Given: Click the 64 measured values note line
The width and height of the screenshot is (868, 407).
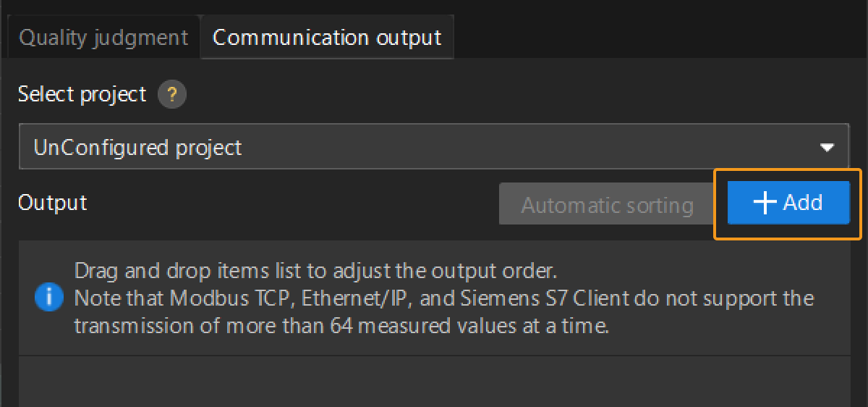Looking at the screenshot, I should pos(341,326).
